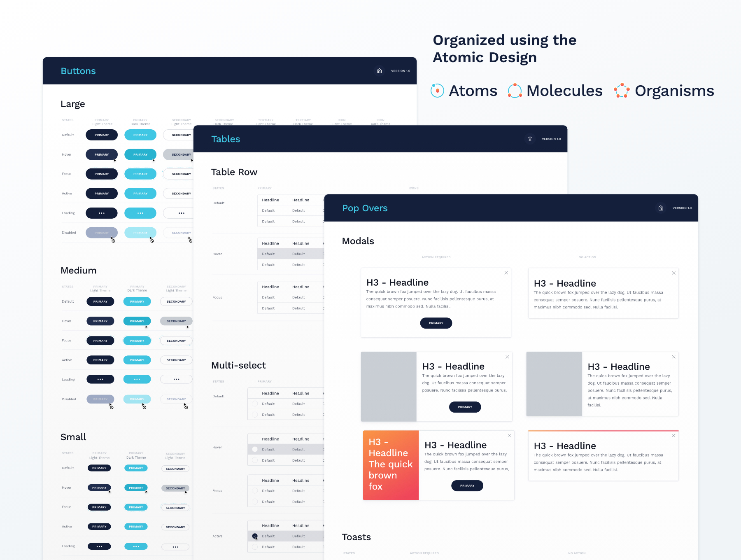Close the gradient image modal
The height and width of the screenshot is (560, 741).
click(510, 436)
